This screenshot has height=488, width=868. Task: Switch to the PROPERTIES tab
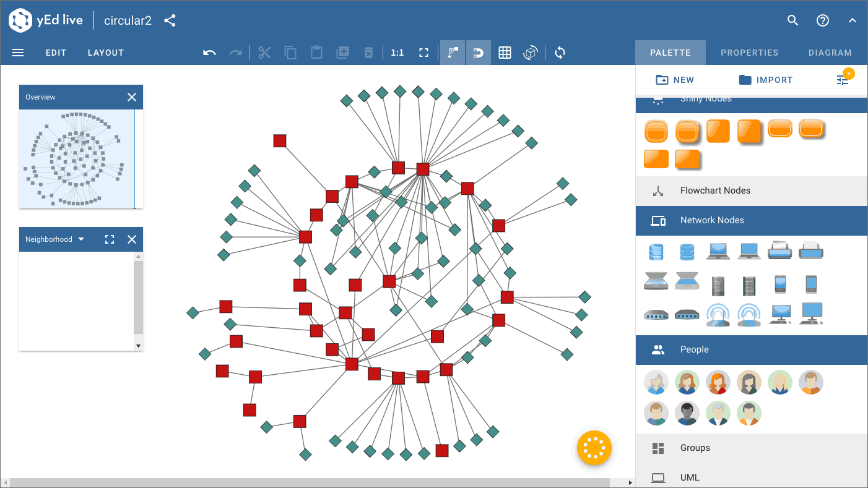749,53
